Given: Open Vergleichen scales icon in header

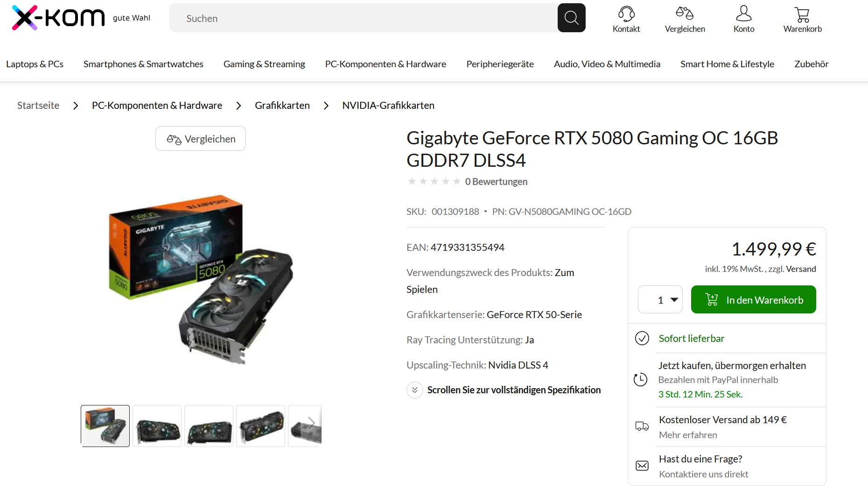Looking at the screenshot, I should pyautogui.click(x=685, y=14).
